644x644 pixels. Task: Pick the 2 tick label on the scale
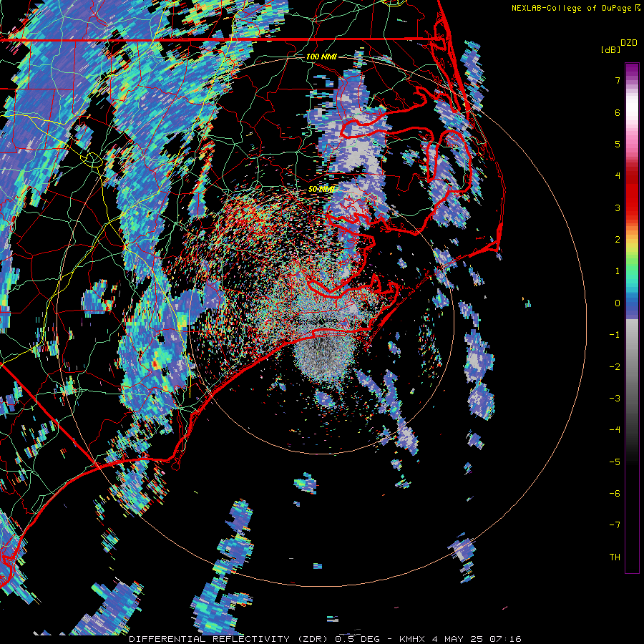[x=618, y=240]
